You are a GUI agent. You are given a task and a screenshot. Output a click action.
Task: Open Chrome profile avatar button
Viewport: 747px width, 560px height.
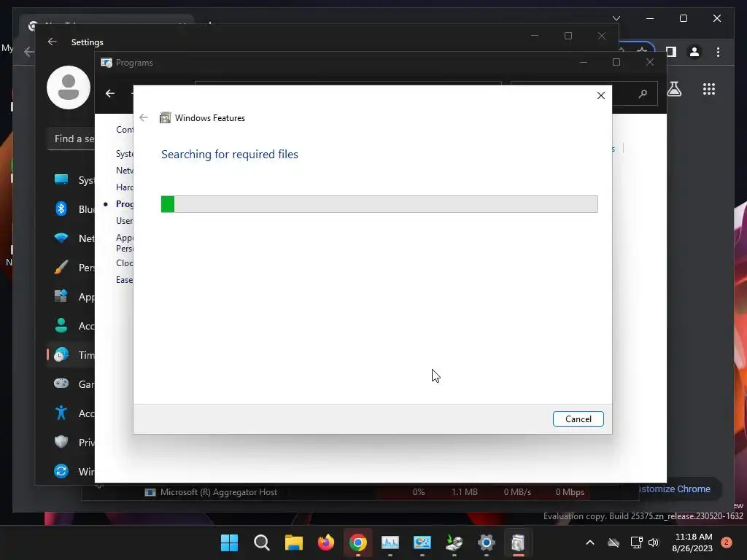(x=694, y=52)
